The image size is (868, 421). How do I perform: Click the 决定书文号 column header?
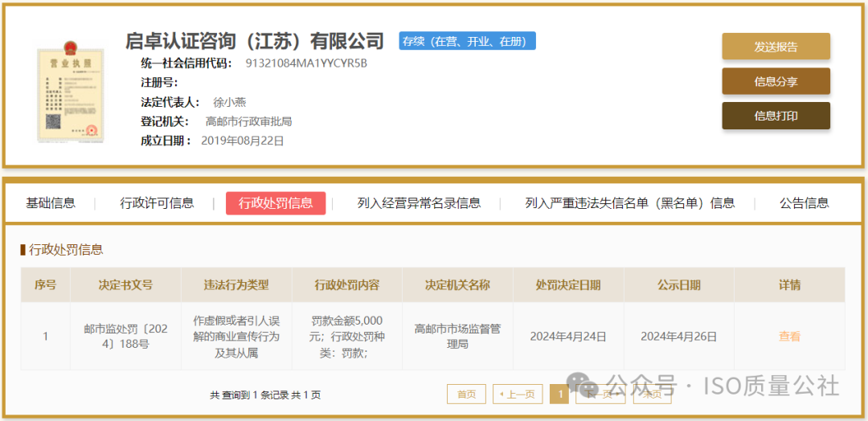(x=125, y=285)
